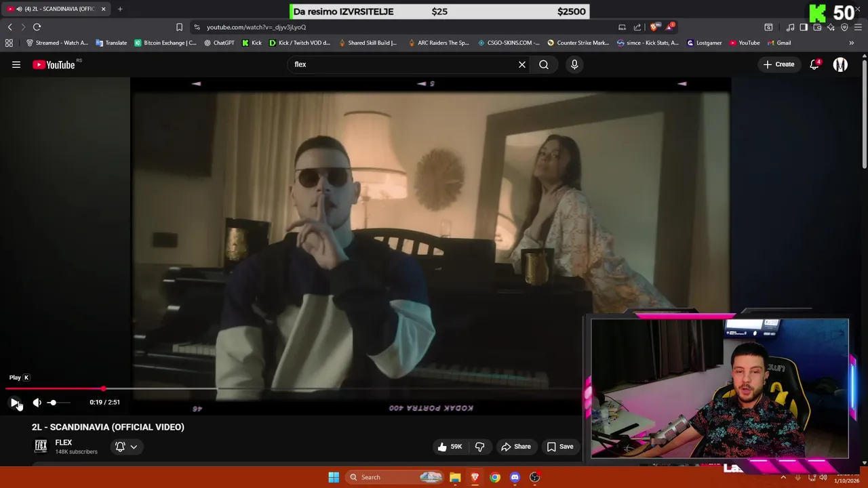Open the ARC Raiders bookmark
868x488 pixels.
pyautogui.click(x=439, y=43)
